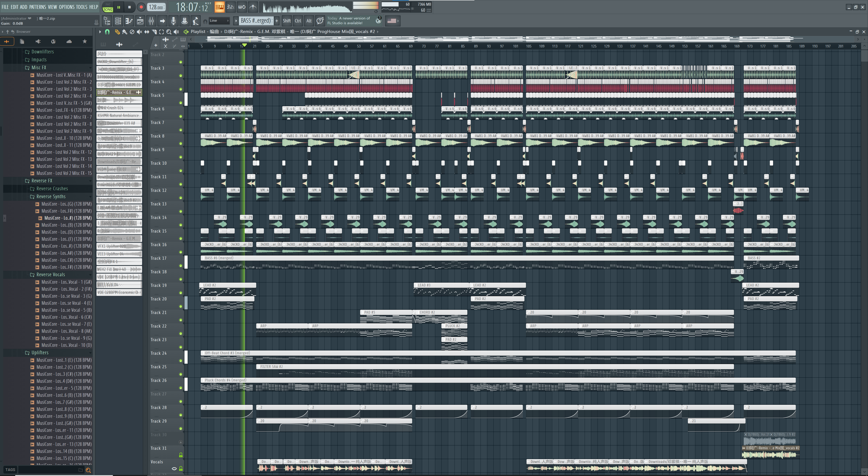Select the playlist playback speaker tool
868x476 pixels.
point(176,32)
